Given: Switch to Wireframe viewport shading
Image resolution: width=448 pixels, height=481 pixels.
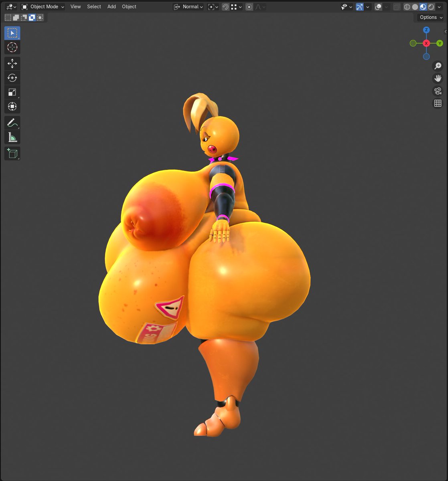Looking at the screenshot, I should point(407,7).
